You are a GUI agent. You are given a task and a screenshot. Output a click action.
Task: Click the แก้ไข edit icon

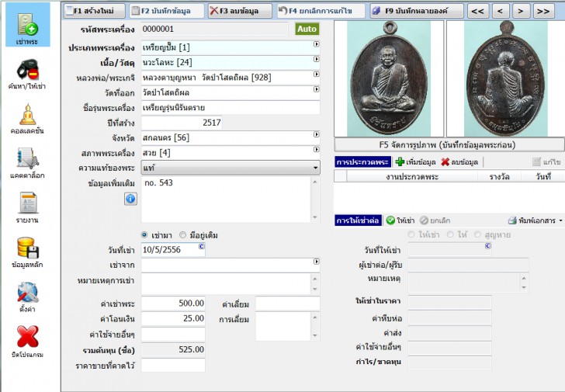point(546,162)
